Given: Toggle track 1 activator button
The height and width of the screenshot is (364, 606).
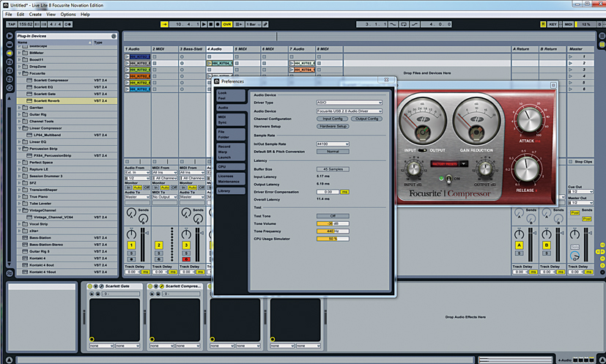Looking at the screenshot, I should coord(131,245).
